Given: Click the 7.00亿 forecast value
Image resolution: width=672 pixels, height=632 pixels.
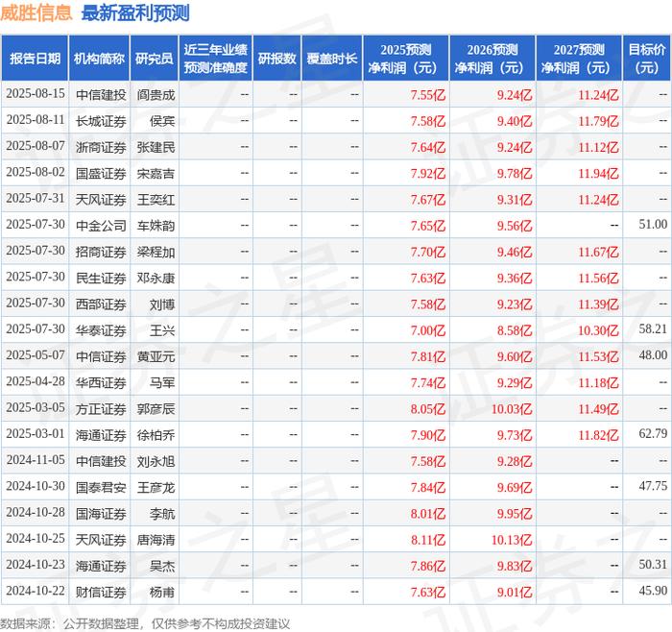Looking at the screenshot, I should 428,330.
